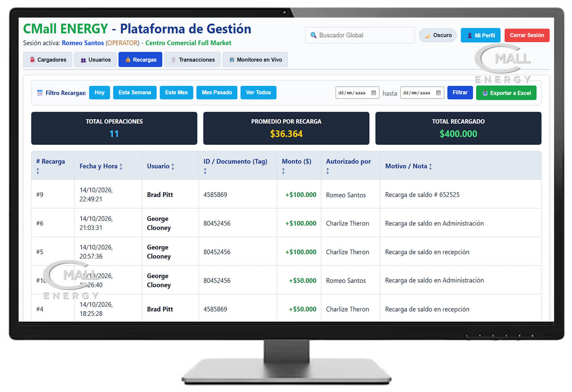Open the Monitoreo en Vivo tab
Image resolution: width=572 pixels, height=392 pixels.
tap(255, 60)
